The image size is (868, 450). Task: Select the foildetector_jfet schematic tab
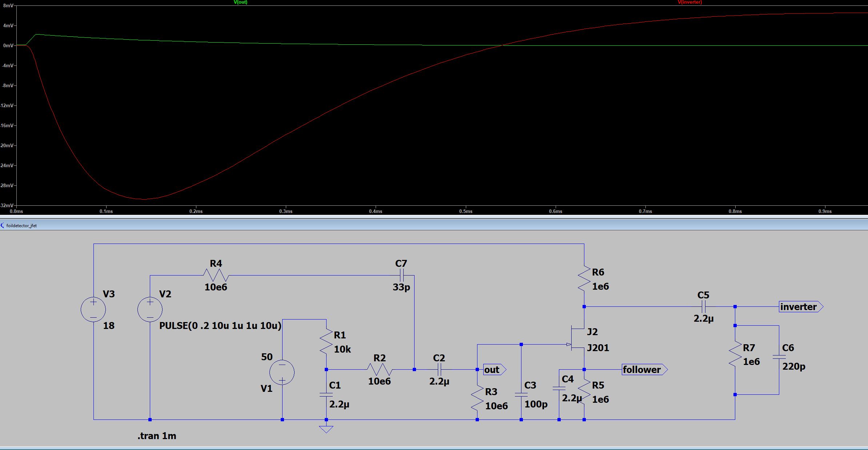click(x=21, y=226)
